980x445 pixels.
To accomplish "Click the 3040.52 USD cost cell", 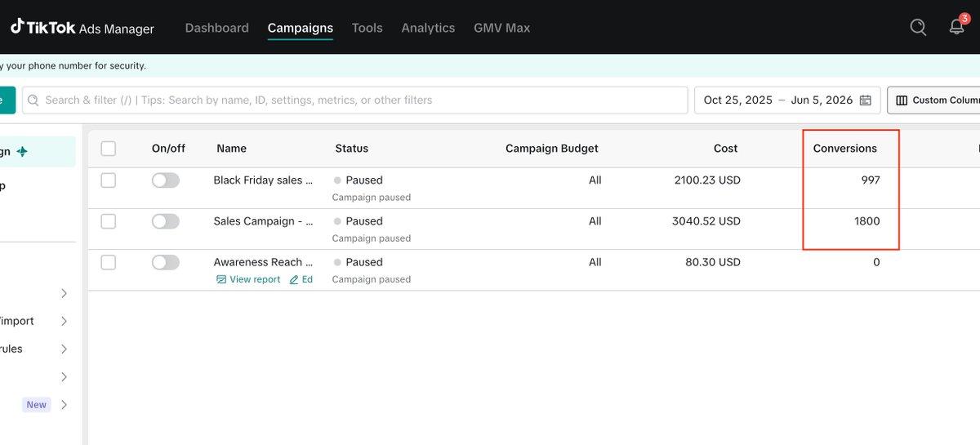I will point(706,221).
